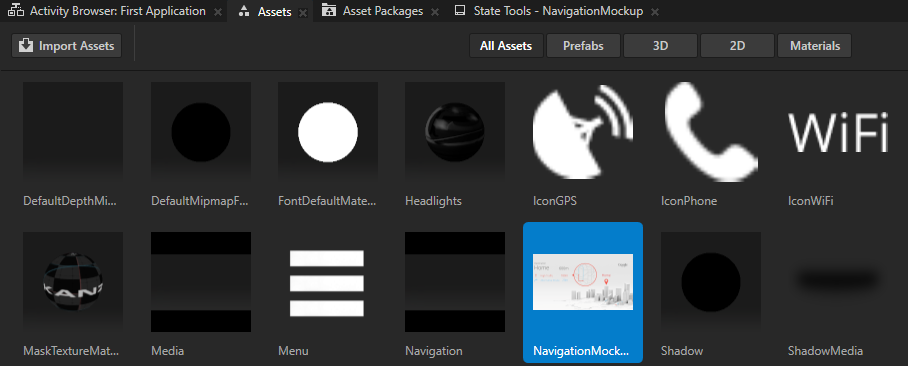
Task: Select the Media asset thumbnail
Action: 201,282
